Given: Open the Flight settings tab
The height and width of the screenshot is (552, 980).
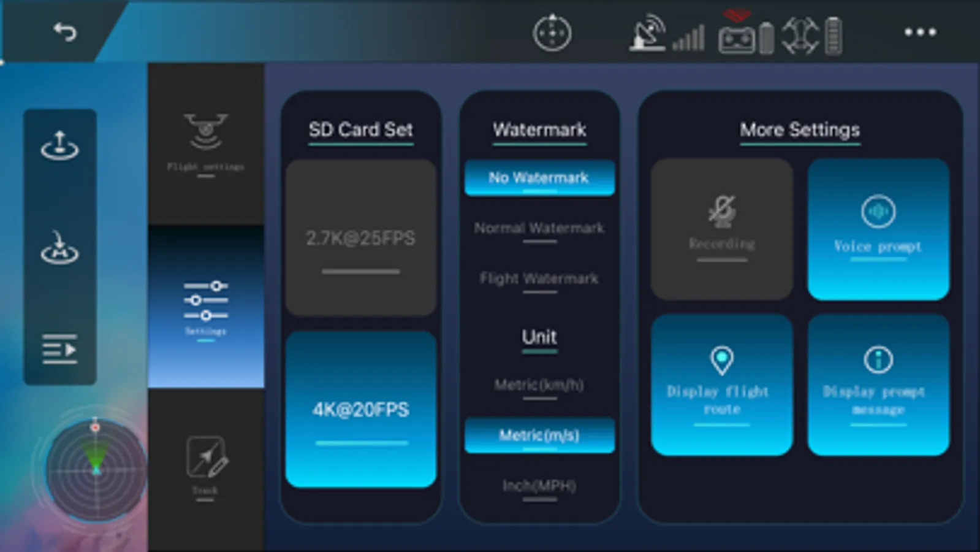Looking at the screenshot, I should coord(206,144).
